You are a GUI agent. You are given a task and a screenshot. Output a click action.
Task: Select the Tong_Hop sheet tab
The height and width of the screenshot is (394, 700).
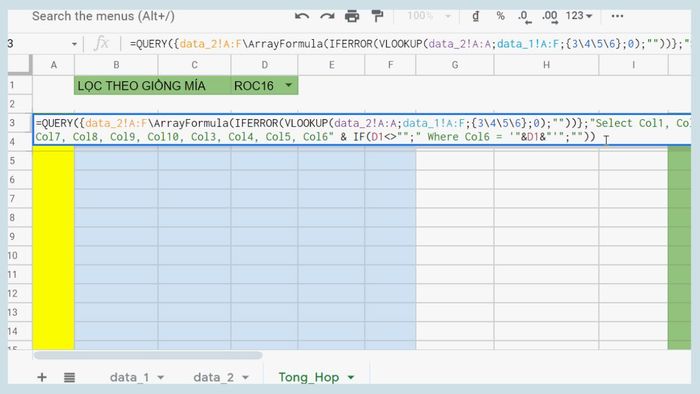[x=309, y=377]
